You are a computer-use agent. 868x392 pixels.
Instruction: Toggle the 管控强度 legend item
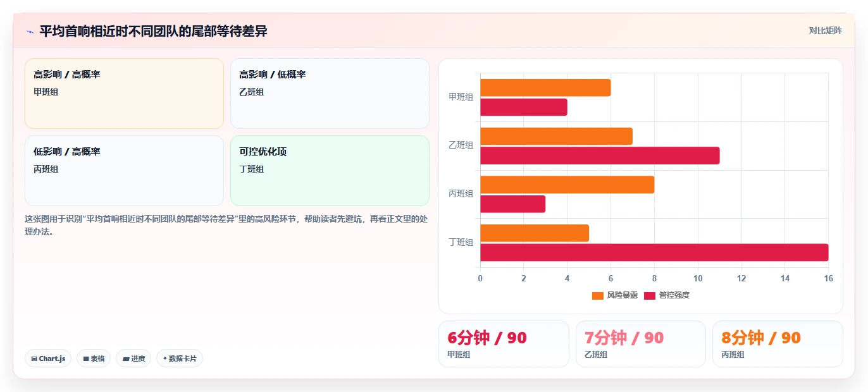pyautogui.click(x=667, y=295)
